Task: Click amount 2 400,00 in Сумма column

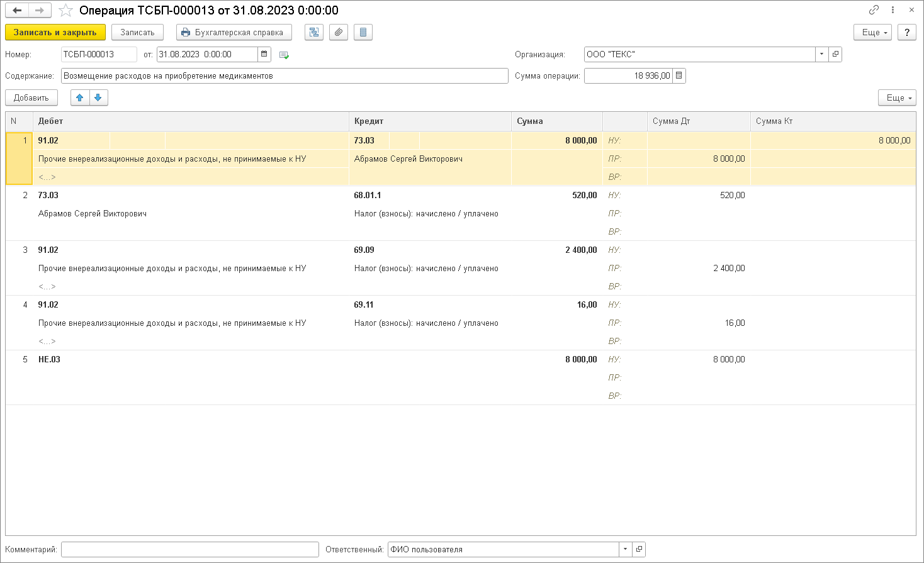Action: click(580, 250)
